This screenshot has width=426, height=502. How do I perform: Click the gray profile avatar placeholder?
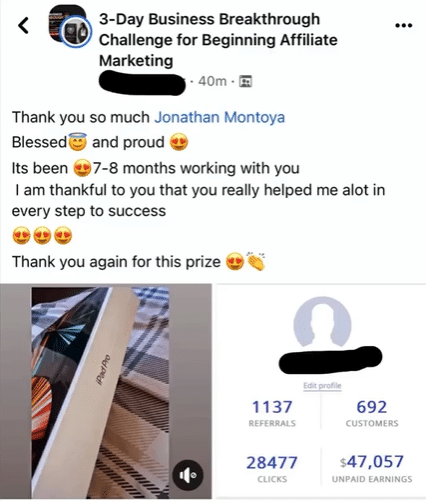click(322, 321)
